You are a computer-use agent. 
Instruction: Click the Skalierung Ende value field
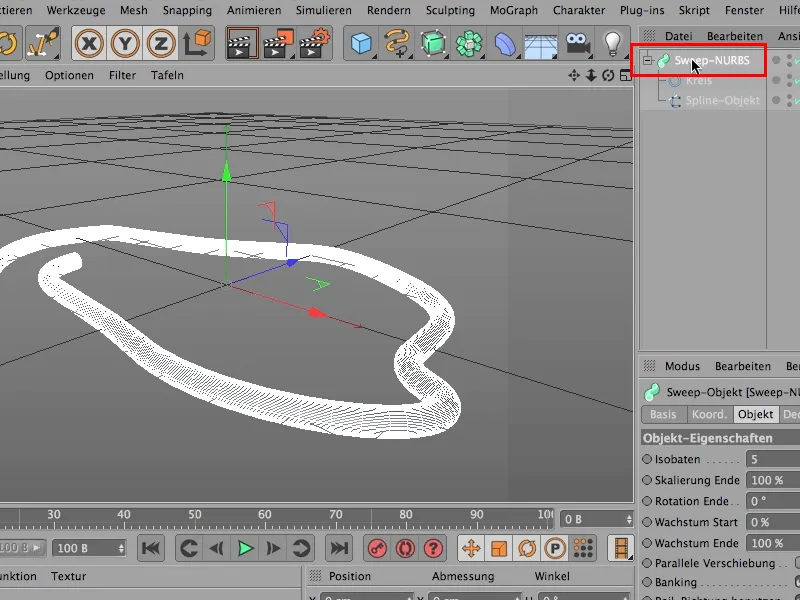pyautogui.click(x=773, y=480)
